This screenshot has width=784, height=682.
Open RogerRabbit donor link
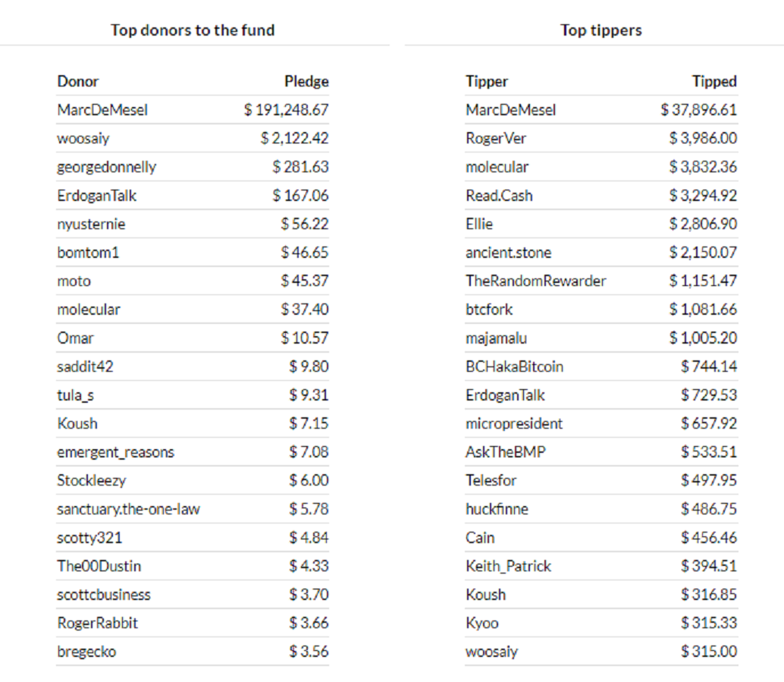pos(98,623)
